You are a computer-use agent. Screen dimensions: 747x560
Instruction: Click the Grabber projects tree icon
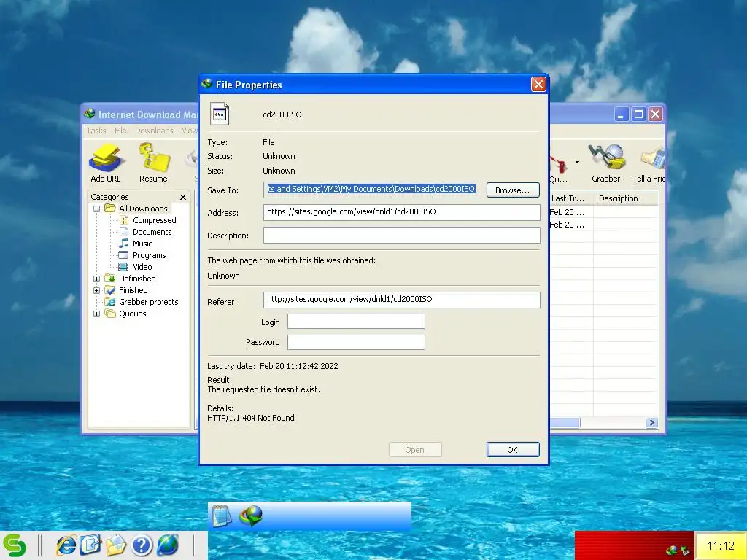pyautogui.click(x=110, y=302)
